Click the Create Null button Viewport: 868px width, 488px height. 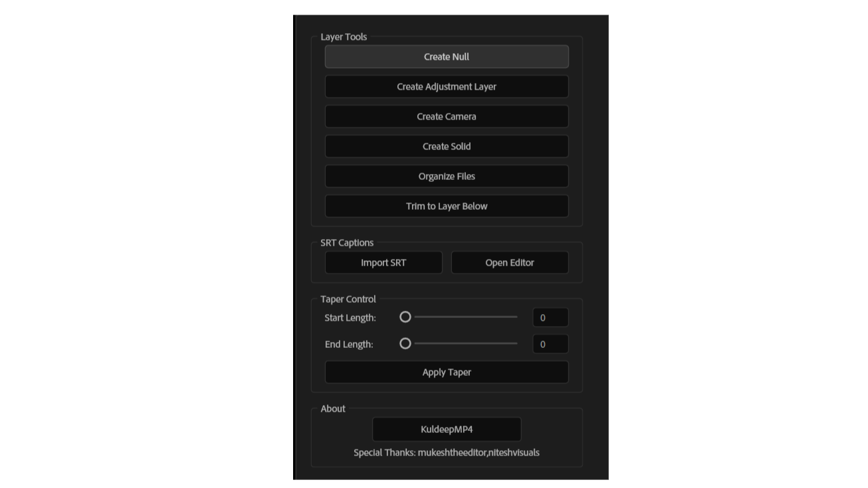(x=446, y=56)
